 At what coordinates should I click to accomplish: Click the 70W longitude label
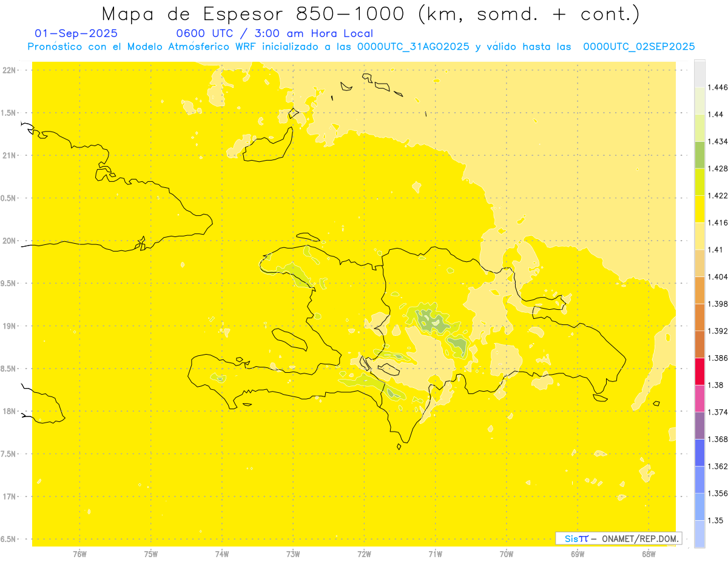click(507, 554)
